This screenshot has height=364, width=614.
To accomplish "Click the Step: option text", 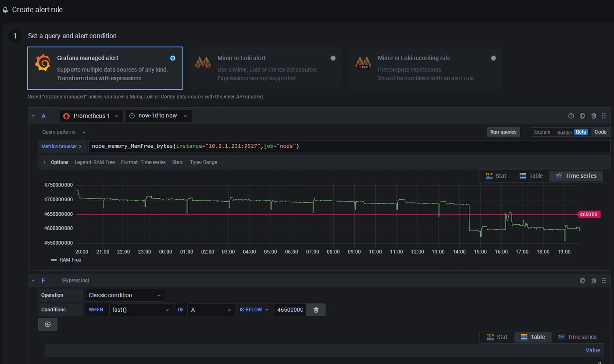I will pyautogui.click(x=178, y=162).
